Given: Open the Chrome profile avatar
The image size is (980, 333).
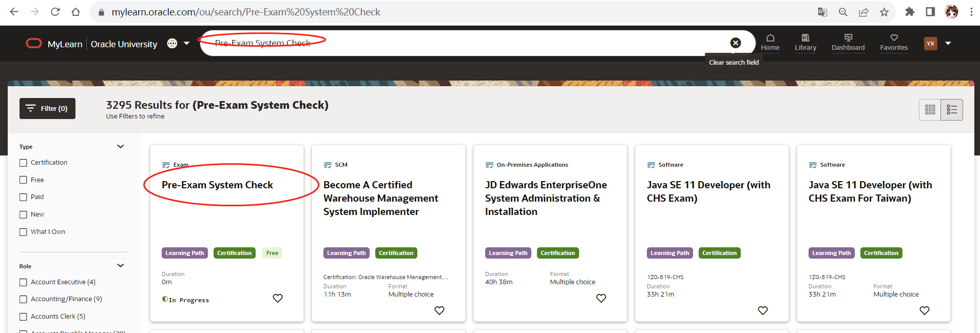Looking at the screenshot, I should tap(951, 12).
